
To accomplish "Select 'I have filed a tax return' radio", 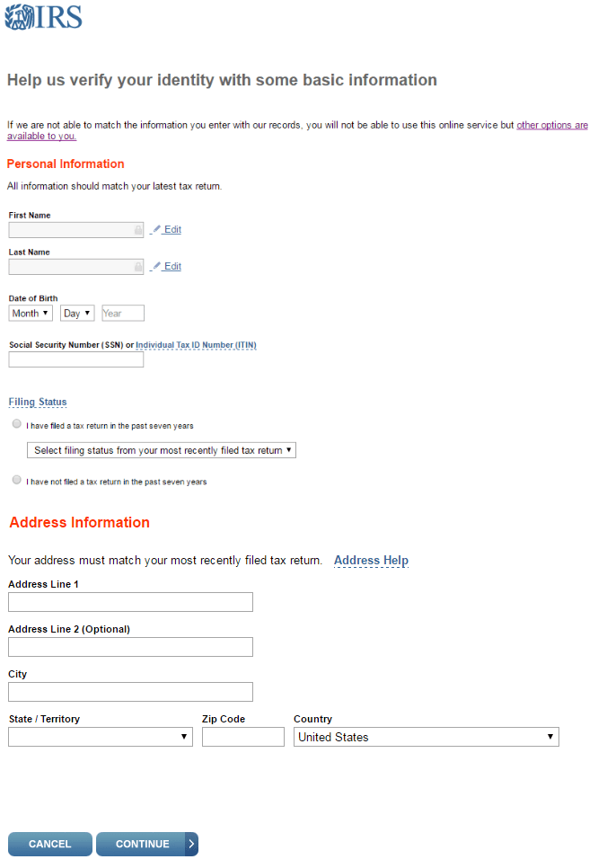I will click(17, 424).
